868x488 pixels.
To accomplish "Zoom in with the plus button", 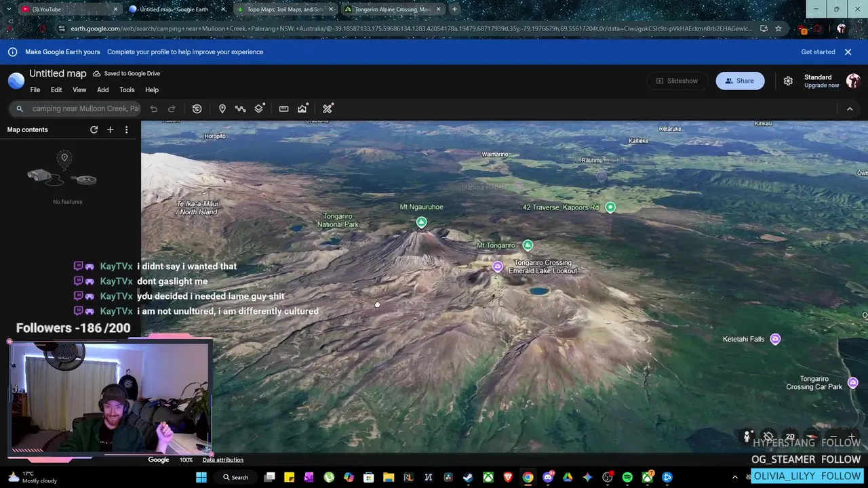I will (x=852, y=437).
